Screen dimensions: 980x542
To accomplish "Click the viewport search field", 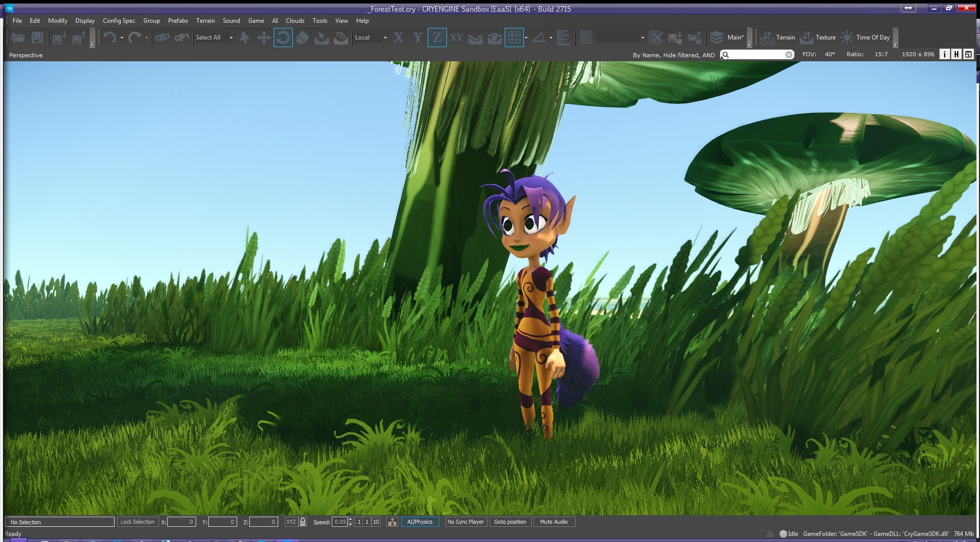I will click(757, 55).
